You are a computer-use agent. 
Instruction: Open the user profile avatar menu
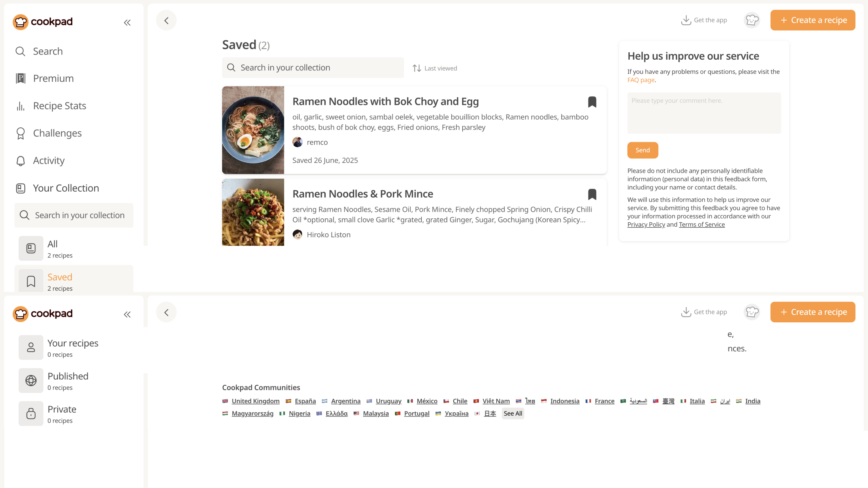[x=752, y=20]
